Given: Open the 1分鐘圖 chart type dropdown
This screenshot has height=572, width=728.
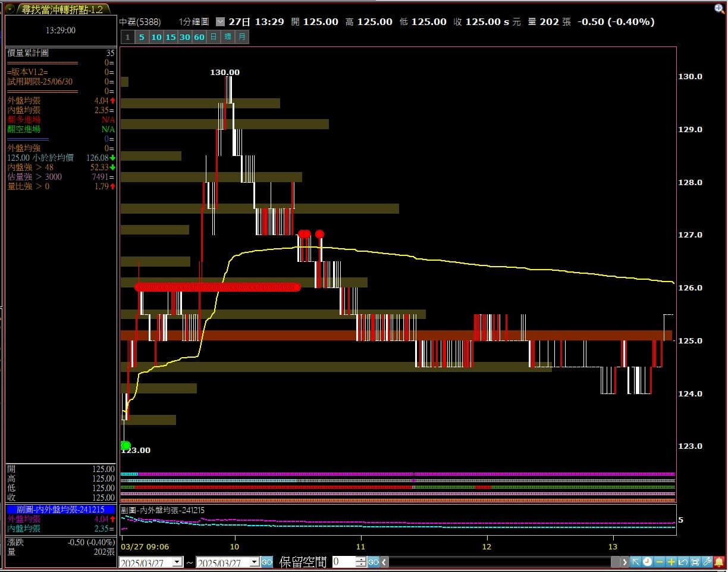Looking at the screenshot, I should tap(220, 22).
